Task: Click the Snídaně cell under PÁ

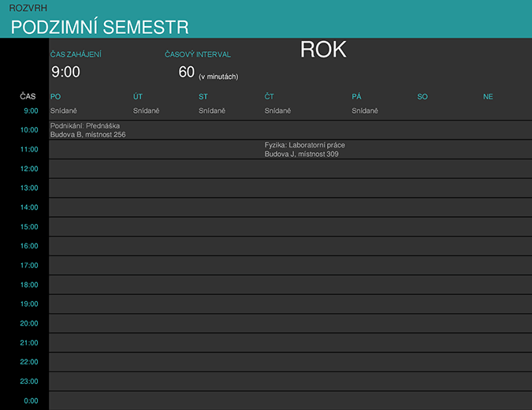Action: pyautogui.click(x=365, y=111)
